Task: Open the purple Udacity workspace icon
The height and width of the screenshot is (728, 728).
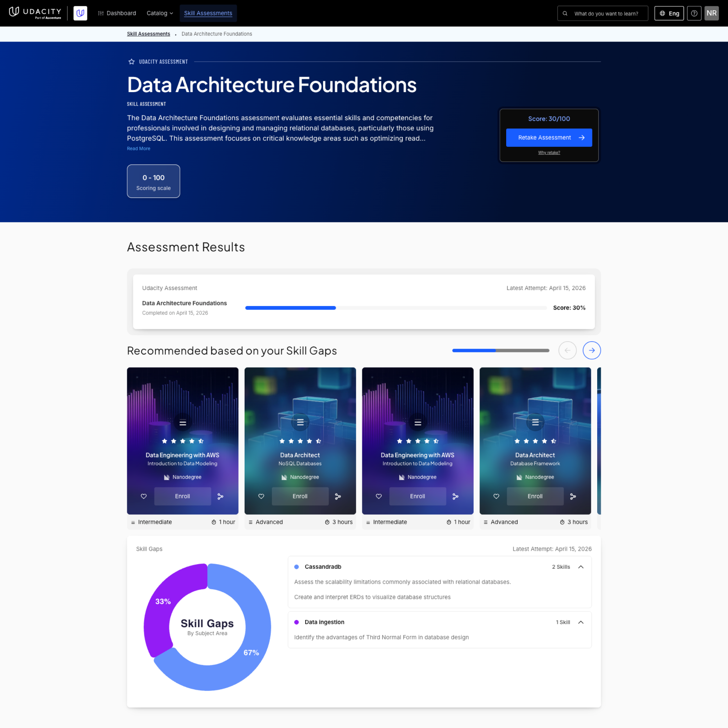Action: [x=80, y=13]
